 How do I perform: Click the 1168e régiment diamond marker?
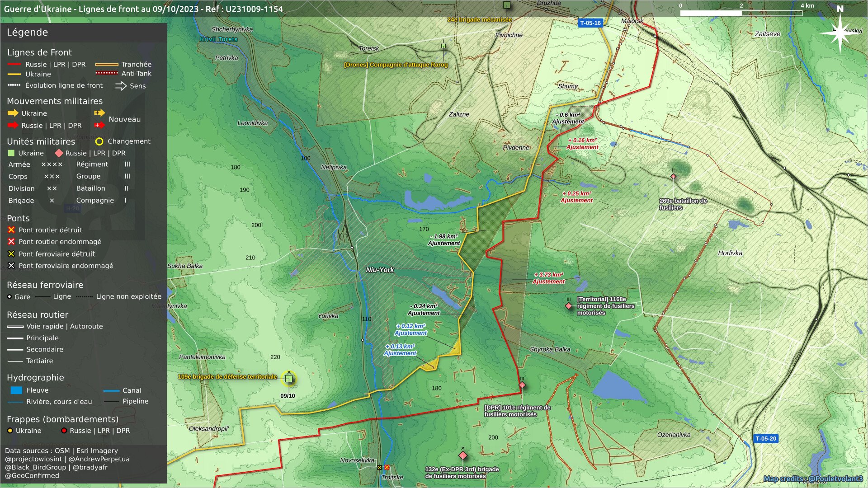(x=569, y=306)
